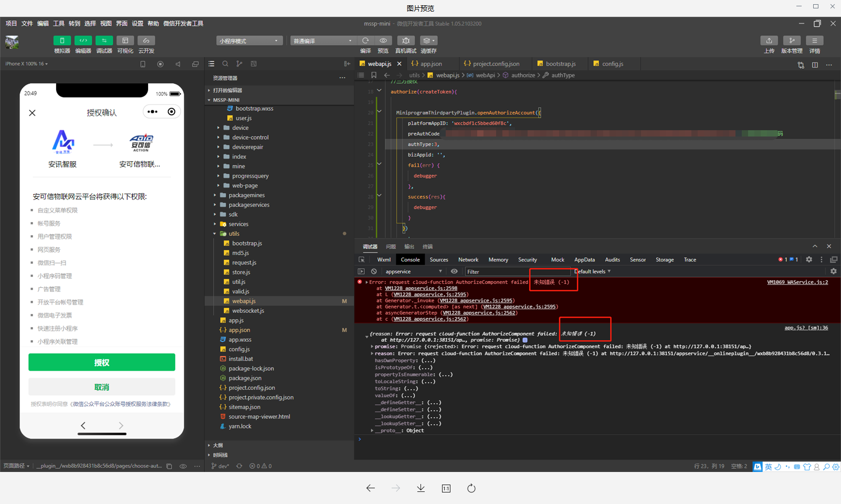Copy the page path in the status bar
This screenshot has height=504, width=841.
pos(169,466)
